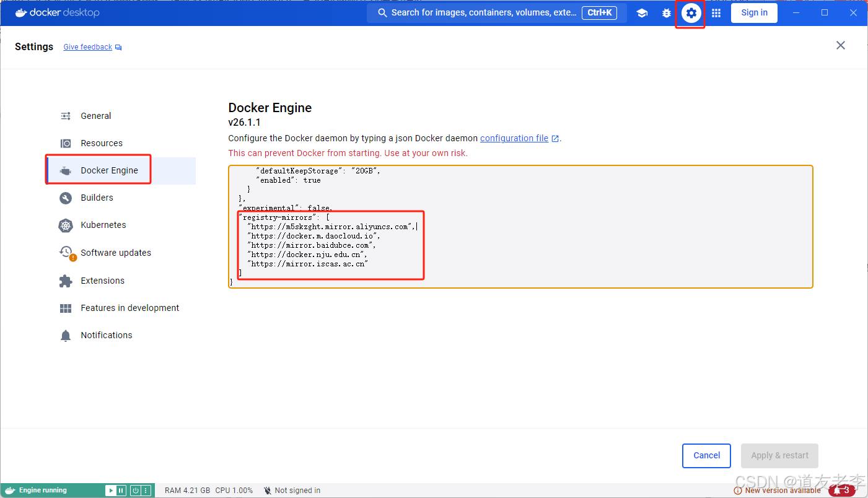This screenshot has width=868, height=498.
Task: Click the Notifications bell icon in sidebar
Action: [66, 336]
